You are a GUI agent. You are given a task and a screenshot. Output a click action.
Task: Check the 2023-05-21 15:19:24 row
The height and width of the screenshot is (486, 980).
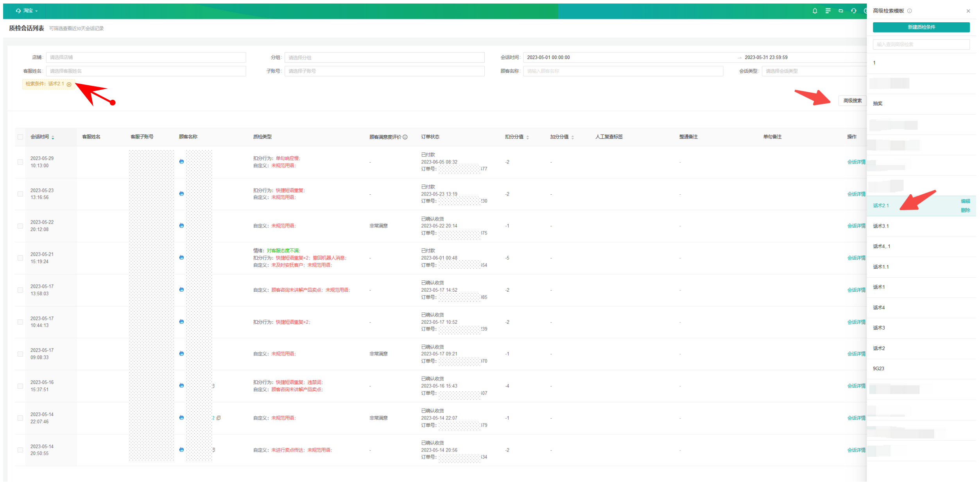(20, 258)
